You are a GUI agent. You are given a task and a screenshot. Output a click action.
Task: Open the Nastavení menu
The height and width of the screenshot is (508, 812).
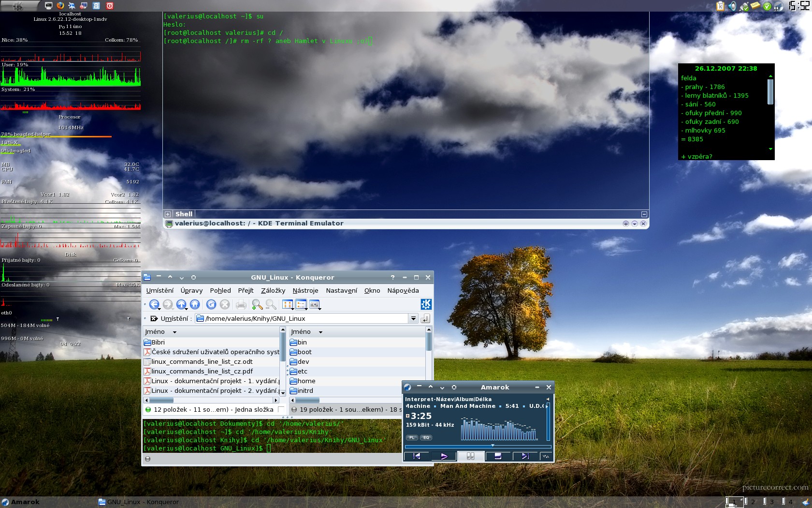342,290
